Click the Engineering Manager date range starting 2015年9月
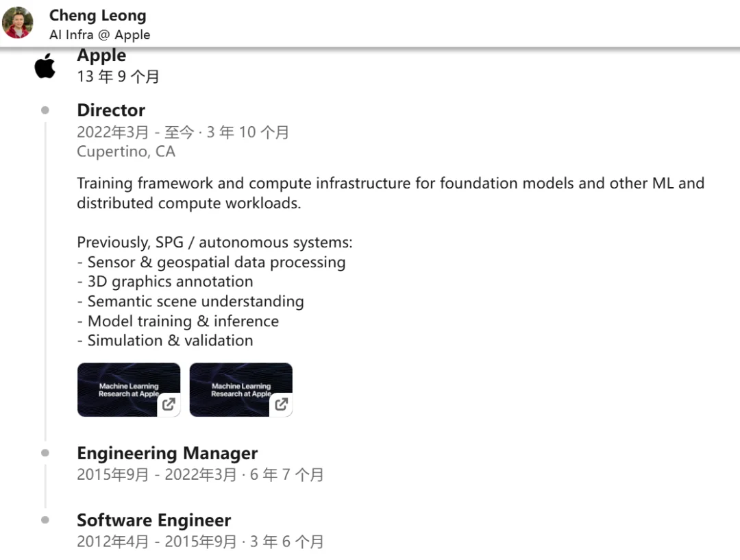This screenshot has height=560, width=740. 199,474
